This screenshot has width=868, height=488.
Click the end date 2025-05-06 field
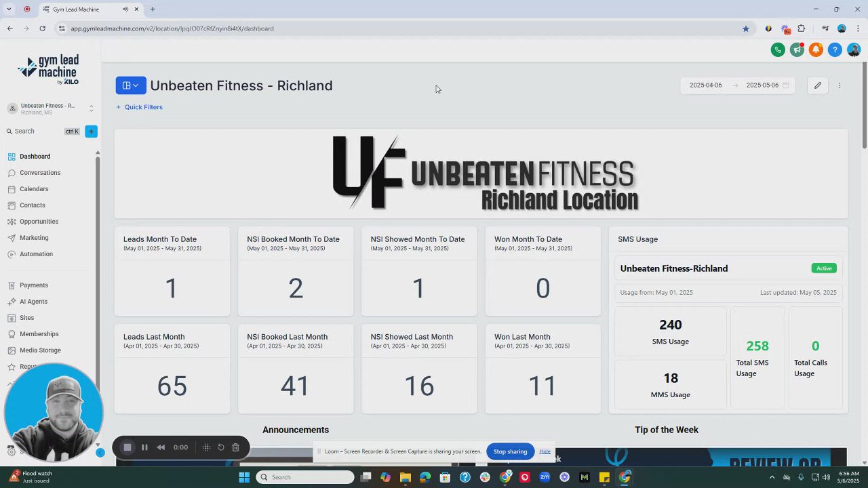pos(762,85)
